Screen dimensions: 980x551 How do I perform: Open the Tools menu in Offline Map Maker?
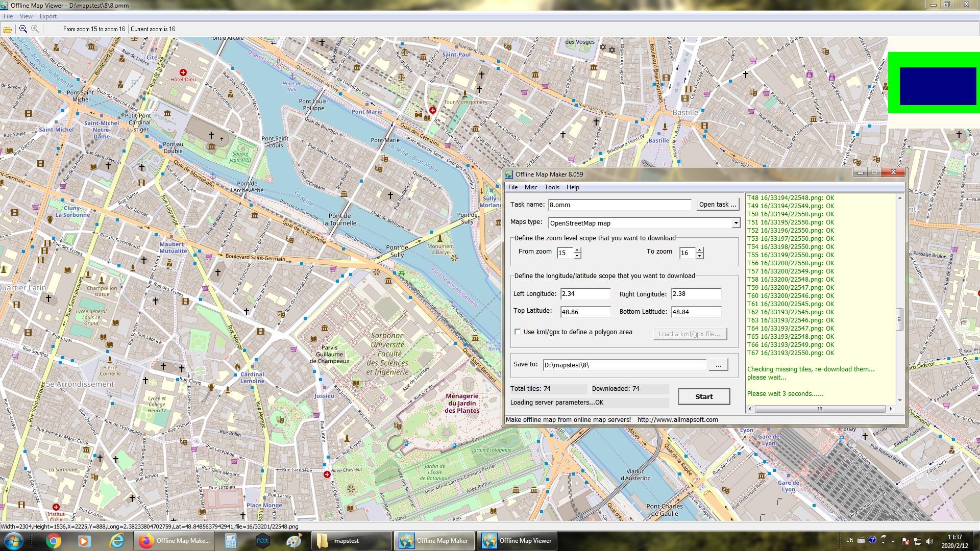(552, 187)
